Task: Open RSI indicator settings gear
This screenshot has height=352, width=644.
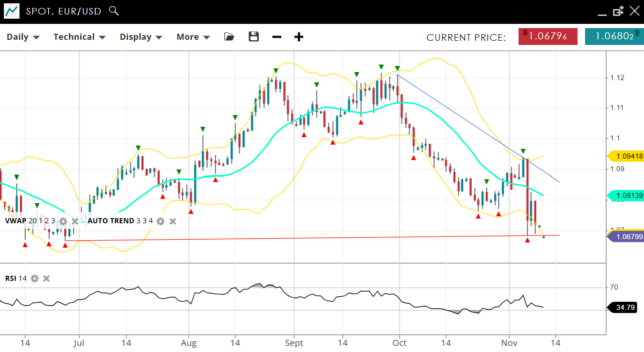Action: 35,279
